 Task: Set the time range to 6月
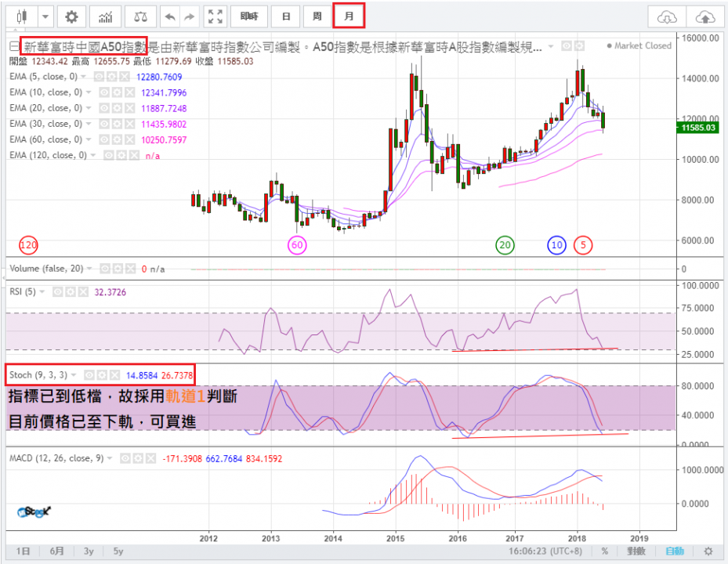(56, 551)
